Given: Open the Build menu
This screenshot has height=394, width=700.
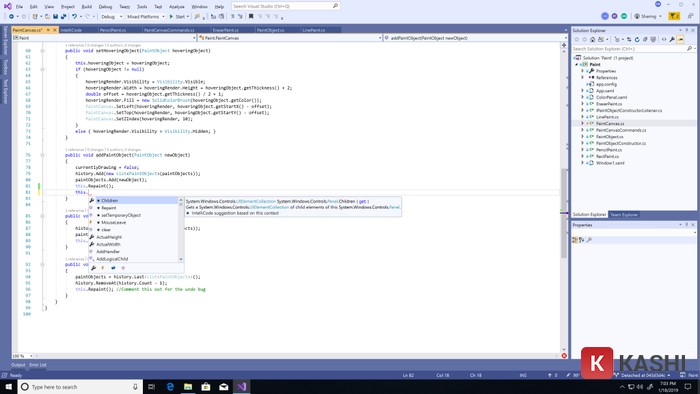Looking at the screenshot, I should pyautogui.click(x=87, y=7).
